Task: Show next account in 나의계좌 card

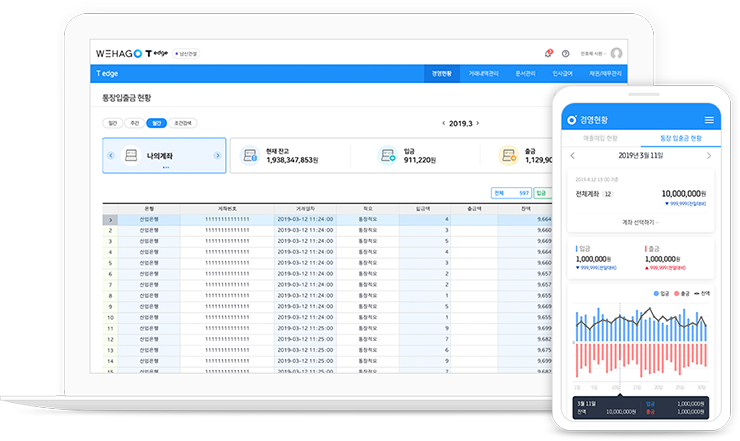Action: 218,156
